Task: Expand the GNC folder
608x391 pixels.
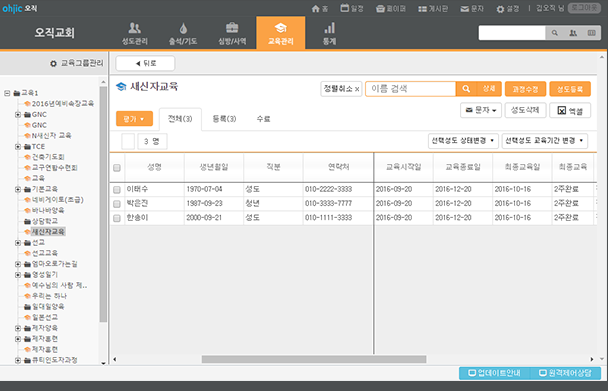Action: (x=18, y=114)
